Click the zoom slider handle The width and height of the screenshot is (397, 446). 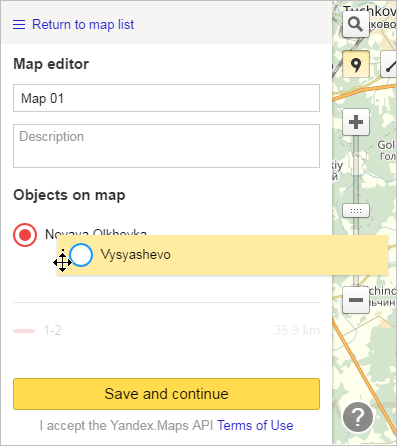(356, 211)
